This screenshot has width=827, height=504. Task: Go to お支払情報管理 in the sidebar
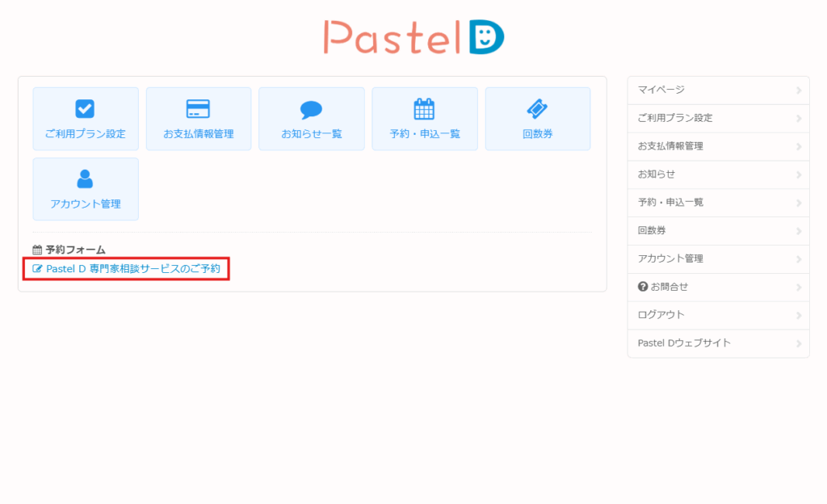coord(670,146)
